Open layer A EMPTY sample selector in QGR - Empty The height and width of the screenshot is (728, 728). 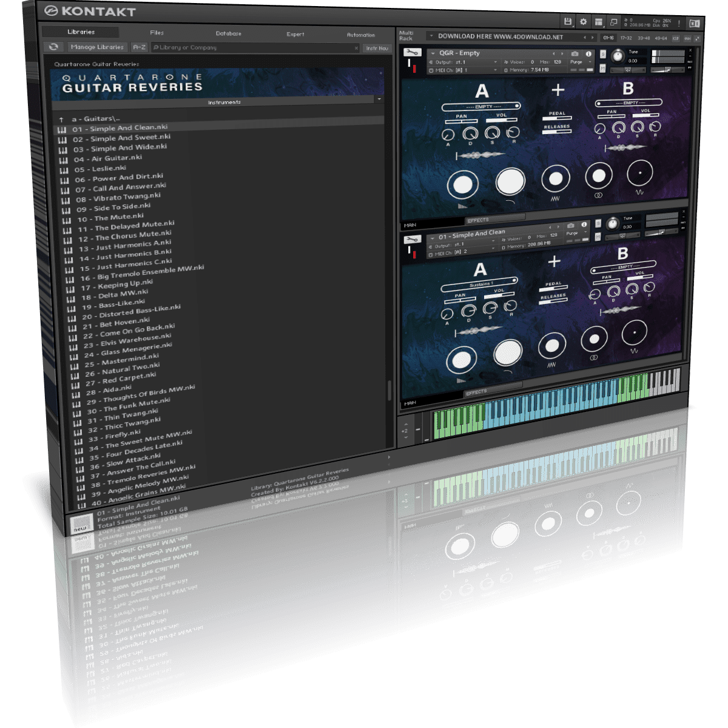(x=480, y=107)
